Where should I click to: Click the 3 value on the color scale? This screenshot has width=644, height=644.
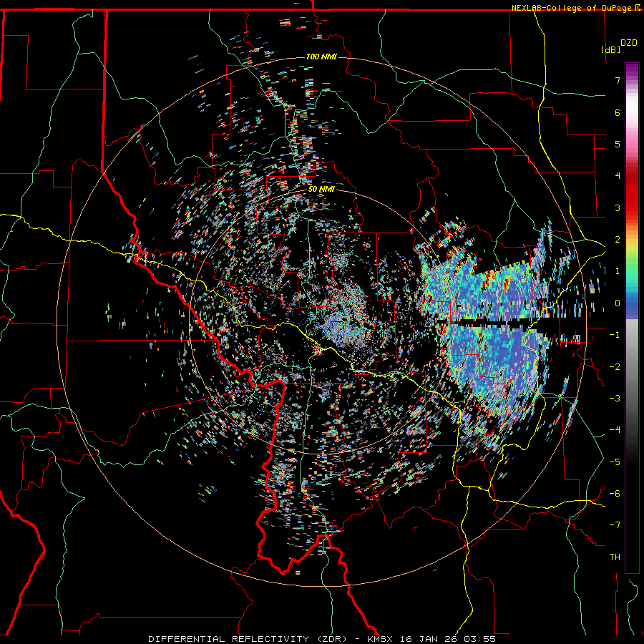[618, 208]
